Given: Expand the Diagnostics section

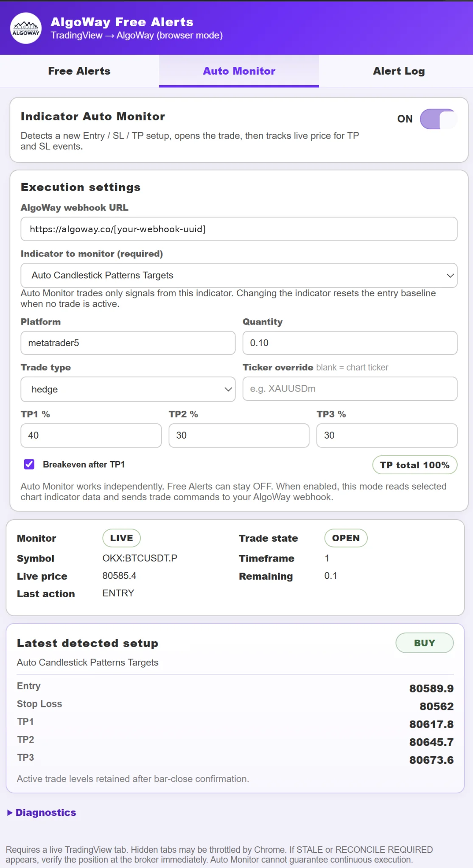Looking at the screenshot, I should coord(42,812).
